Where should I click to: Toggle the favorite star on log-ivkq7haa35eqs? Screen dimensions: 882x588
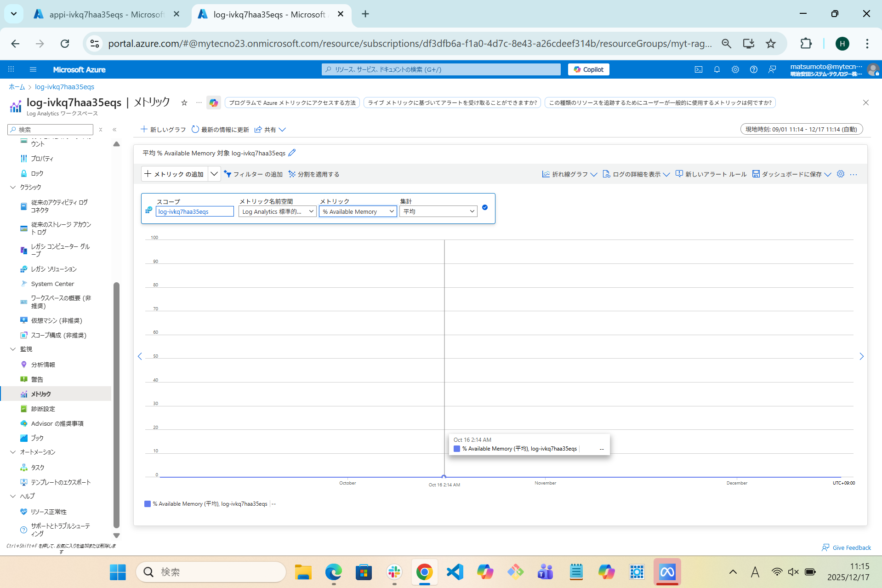pos(184,103)
